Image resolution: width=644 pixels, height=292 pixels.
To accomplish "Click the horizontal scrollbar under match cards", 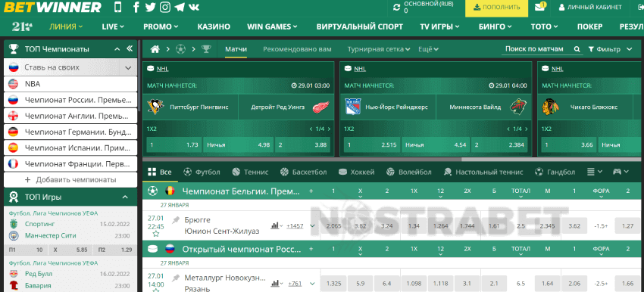I will pyautogui.click(x=302, y=160).
